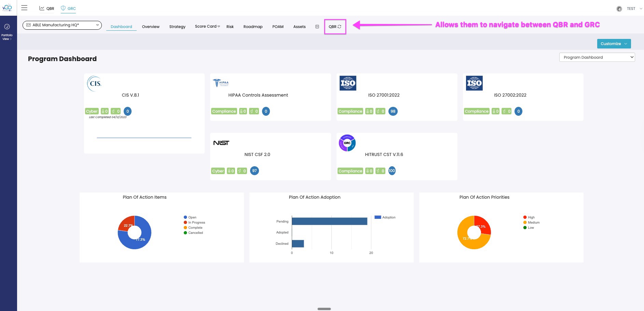This screenshot has width=644, height=311.
Task: Click the ISO logo on ISO 27002:2022 card
Action: 474,83
